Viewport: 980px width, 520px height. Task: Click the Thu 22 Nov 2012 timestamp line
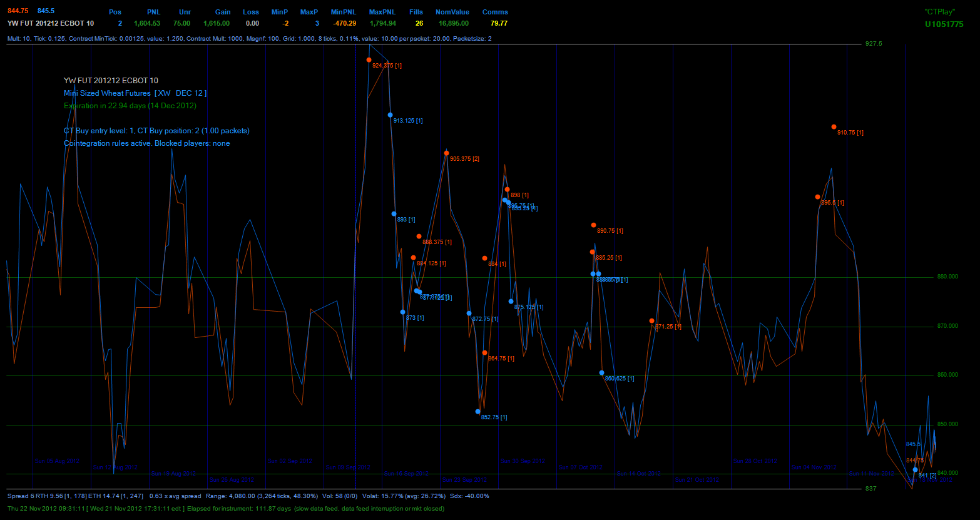tap(226, 508)
